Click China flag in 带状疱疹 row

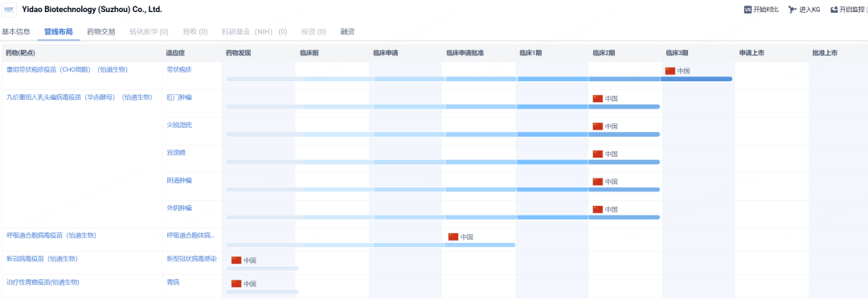coord(670,71)
